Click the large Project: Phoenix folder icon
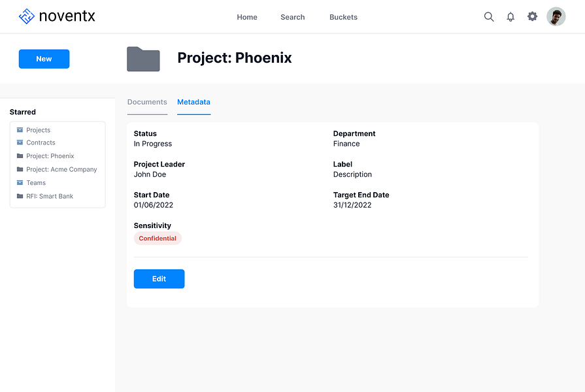585x392 pixels. [143, 59]
